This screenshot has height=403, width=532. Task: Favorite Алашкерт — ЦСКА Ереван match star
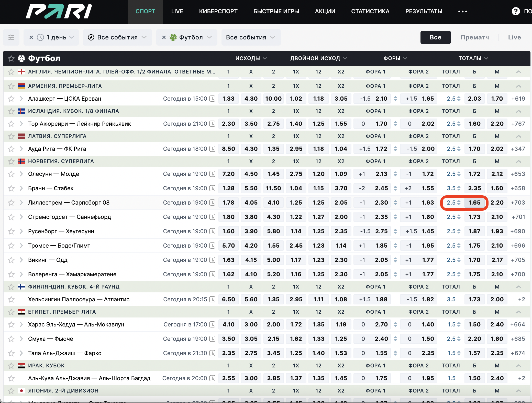[x=11, y=99]
